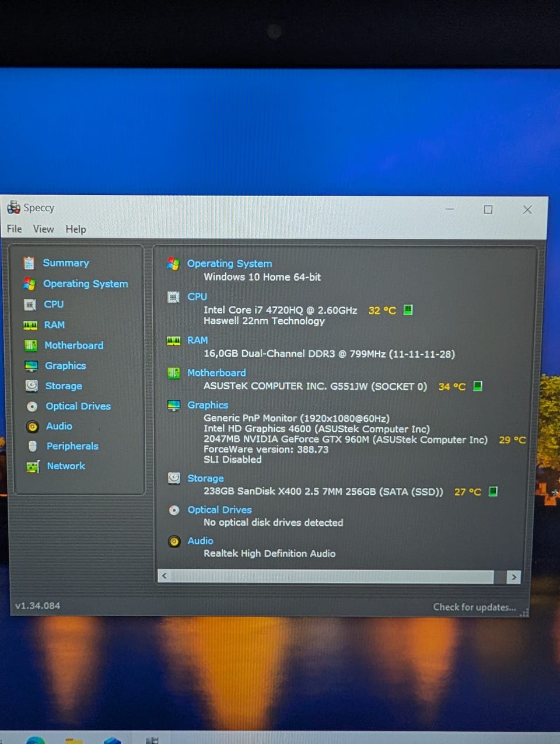Click Realtek High Definition Audio text

coord(269,554)
